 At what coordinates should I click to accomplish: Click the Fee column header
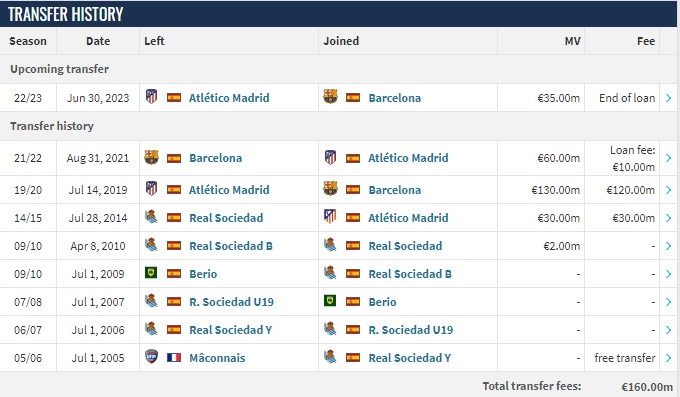[x=646, y=41]
